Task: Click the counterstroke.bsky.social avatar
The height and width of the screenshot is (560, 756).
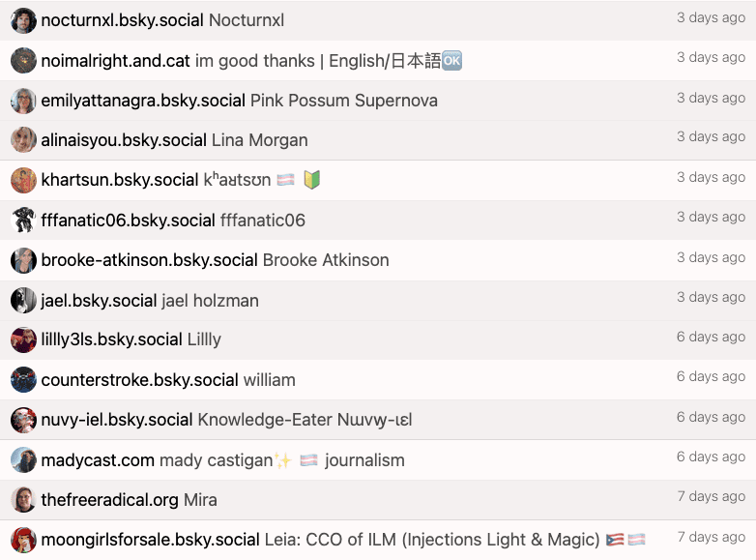Action: pyautogui.click(x=23, y=380)
